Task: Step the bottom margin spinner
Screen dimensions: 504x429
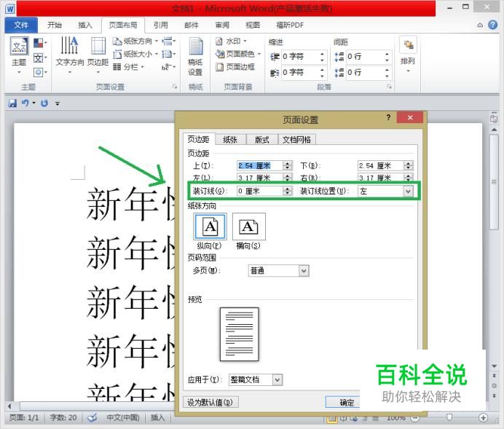Action: (408, 165)
